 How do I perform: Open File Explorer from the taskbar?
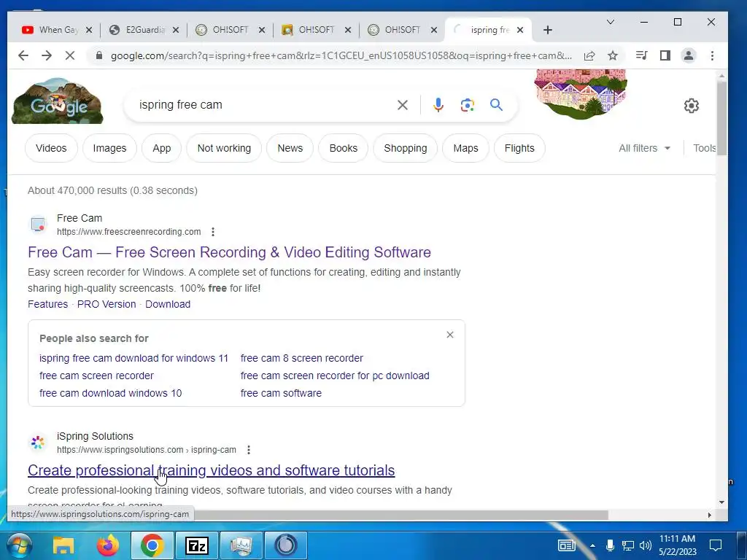coord(63,545)
